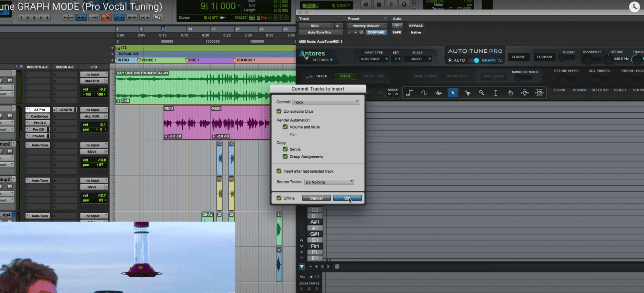
Task: Open the factory default preset dropdown
Action: 367,26
